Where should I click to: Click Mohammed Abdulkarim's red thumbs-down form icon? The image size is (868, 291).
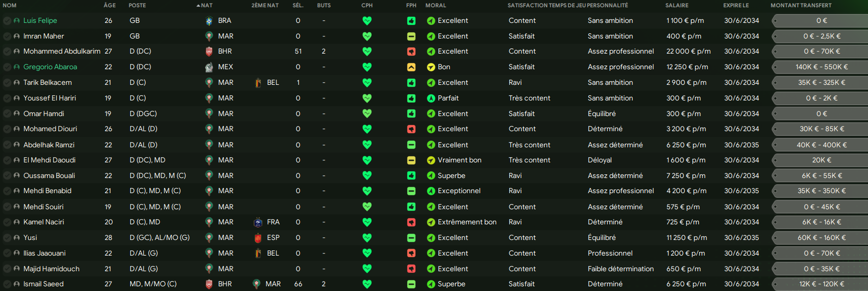(x=411, y=52)
